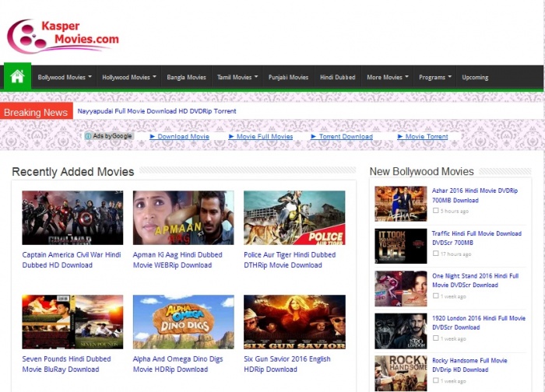Click the New Bollywood Movies heading
Screen dimensions: 545x392
pyautogui.click(x=422, y=171)
